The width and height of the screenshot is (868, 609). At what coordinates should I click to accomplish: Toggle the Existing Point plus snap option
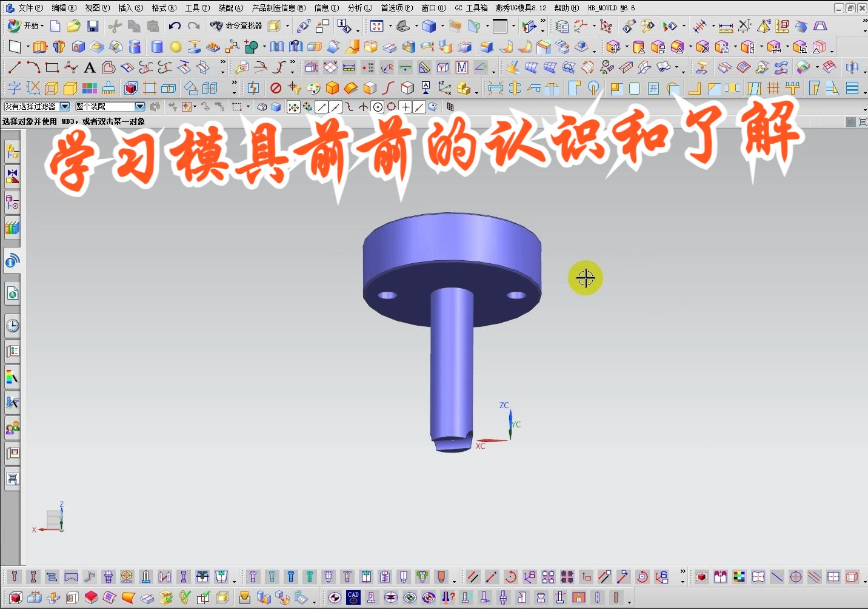coord(406,107)
